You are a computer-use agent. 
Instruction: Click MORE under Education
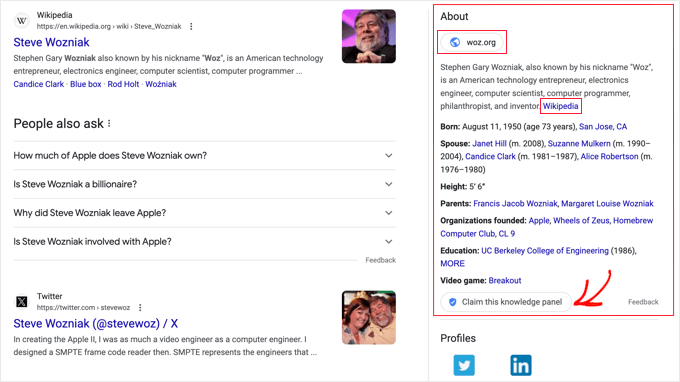[x=452, y=264]
